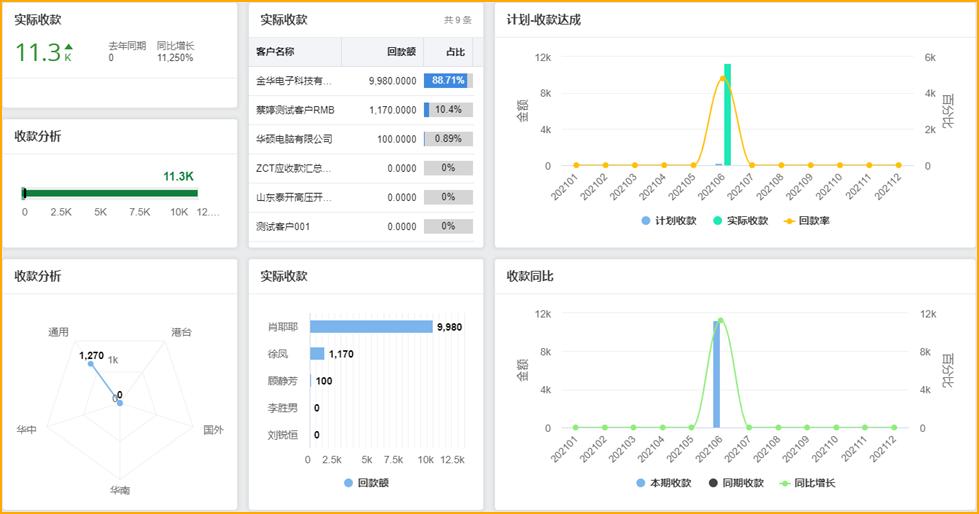
Task: Toggle 回款率 legend item
Action: [x=807, y=220]
